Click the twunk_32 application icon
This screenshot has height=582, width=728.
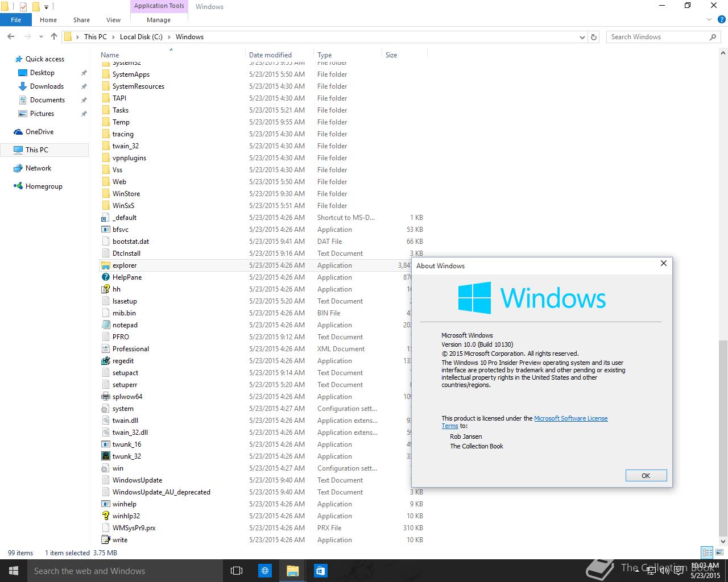[x=105, y=456]
